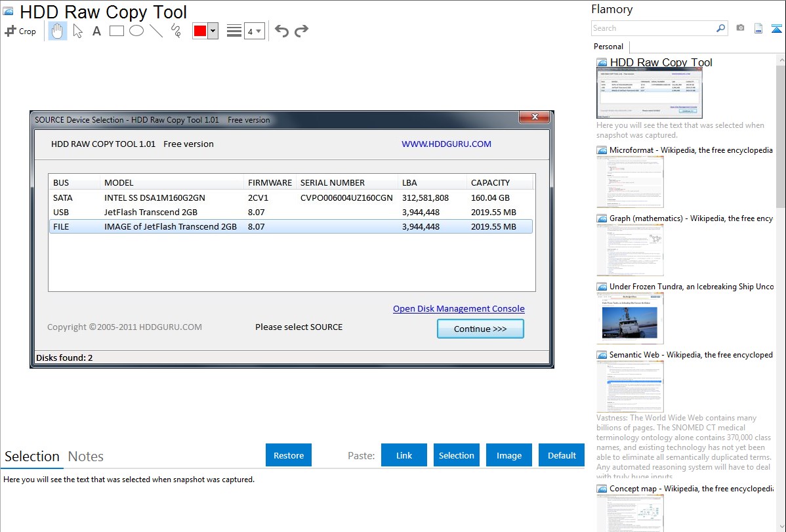Screen dimensions: 786x532
Task: Select the freehand scribble tool
Action: click(x=176, y=31)
